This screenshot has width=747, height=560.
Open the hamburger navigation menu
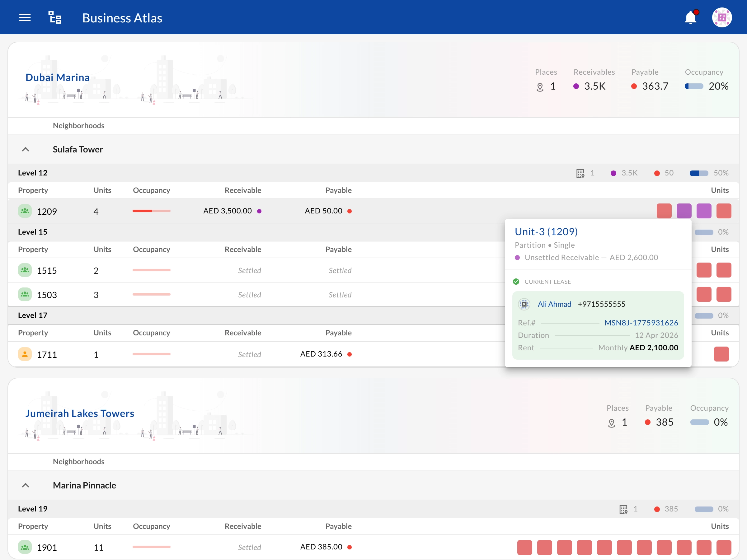(25, 17)
